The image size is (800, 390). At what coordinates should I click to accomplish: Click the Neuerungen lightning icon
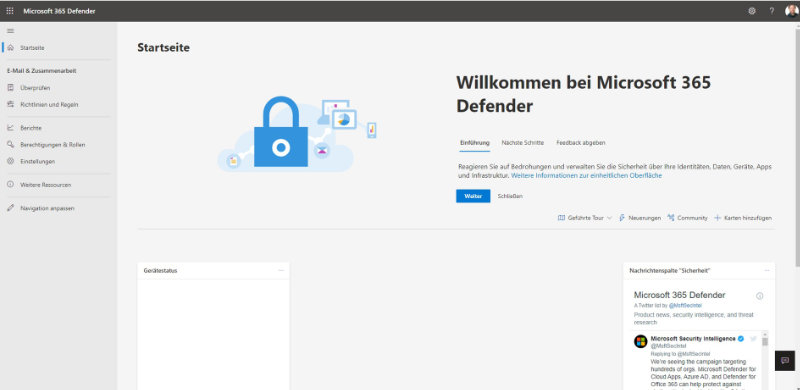tap(622, 218)
